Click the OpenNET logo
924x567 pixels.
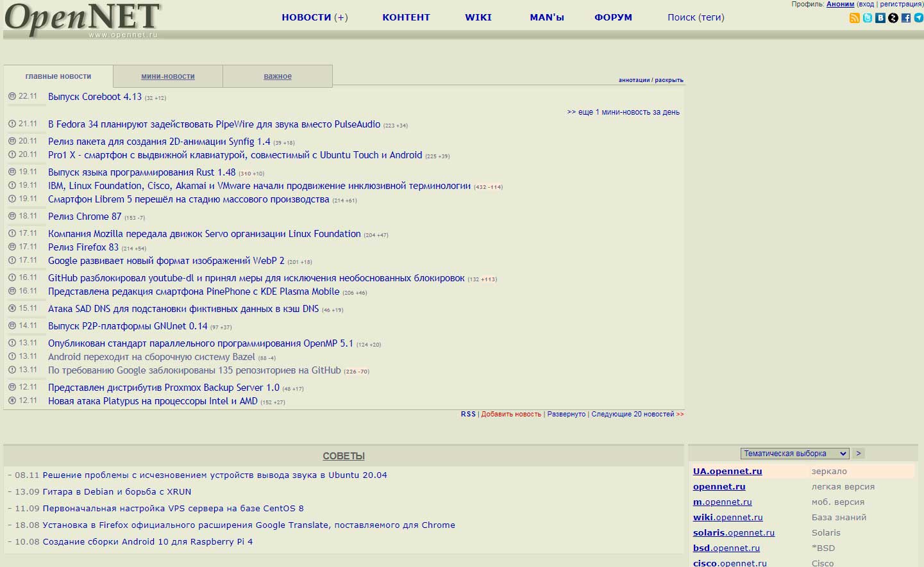[x=83, y=19]
